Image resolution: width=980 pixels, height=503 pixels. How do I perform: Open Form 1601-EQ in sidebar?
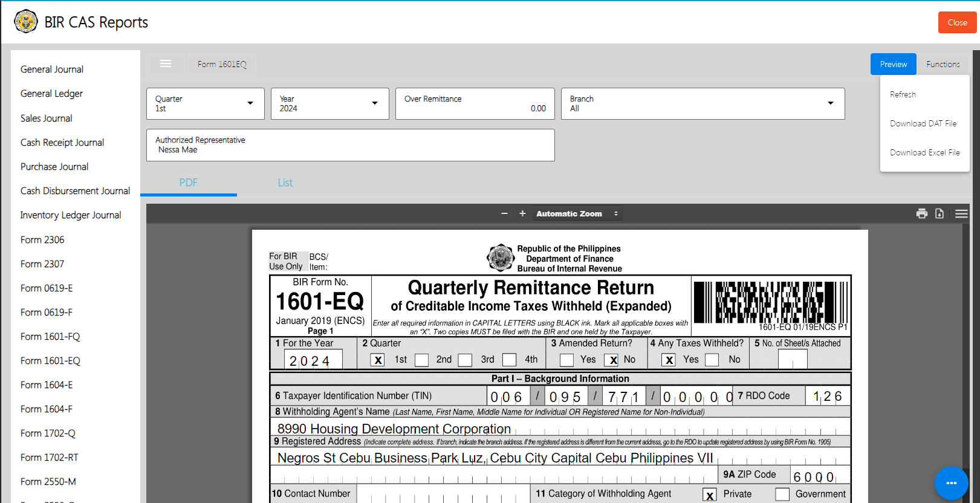(x=50, y=361)
